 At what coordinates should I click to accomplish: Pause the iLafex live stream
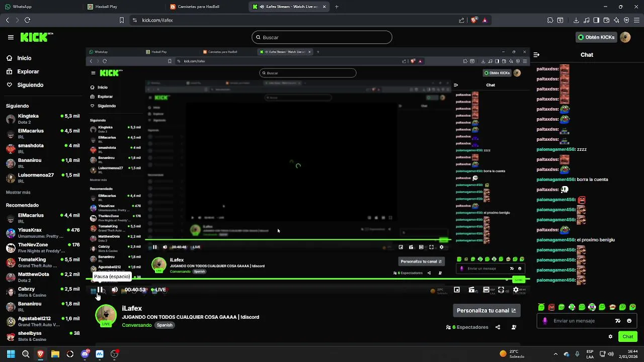101,290
